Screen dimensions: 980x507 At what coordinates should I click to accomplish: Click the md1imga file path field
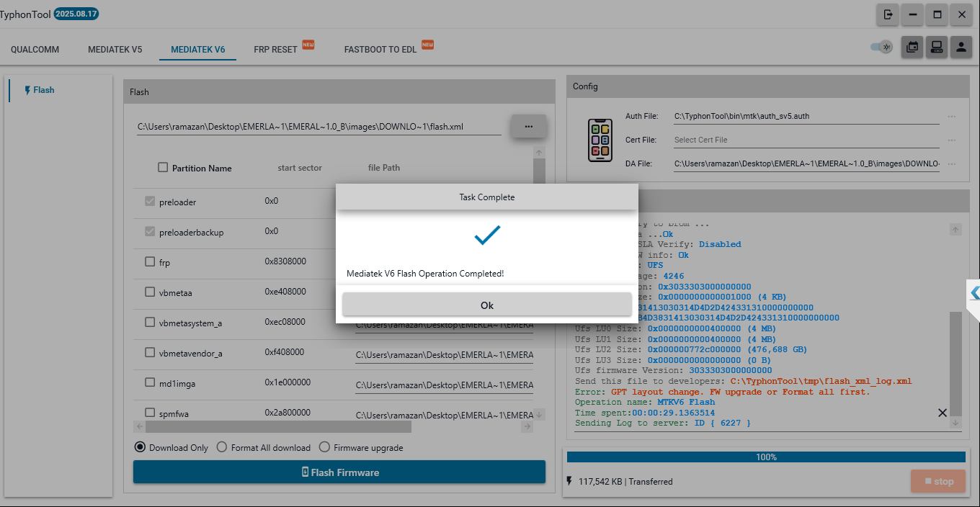[x=444, y=385]
